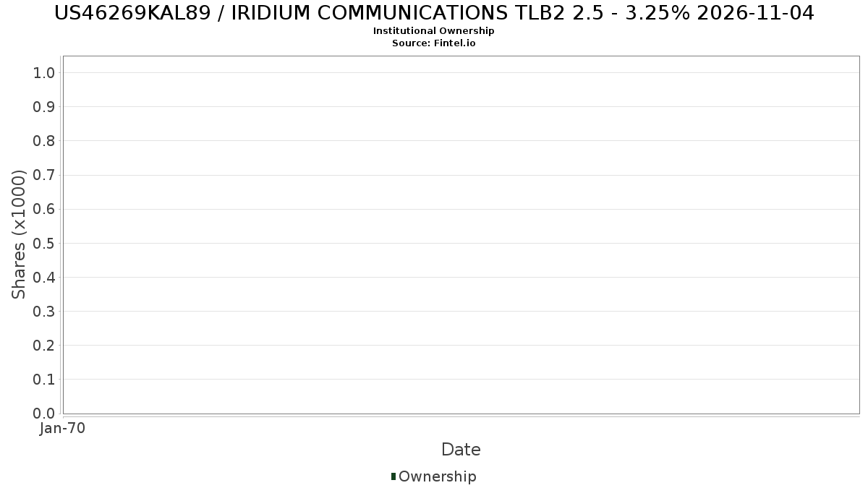Click the Source: Fintel.io text
The width and height of the screenshot is (868, 488).
(434, 43)
